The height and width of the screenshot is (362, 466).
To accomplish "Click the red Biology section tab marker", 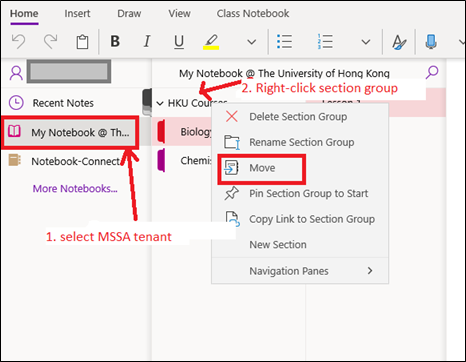I will coord(161,131).
